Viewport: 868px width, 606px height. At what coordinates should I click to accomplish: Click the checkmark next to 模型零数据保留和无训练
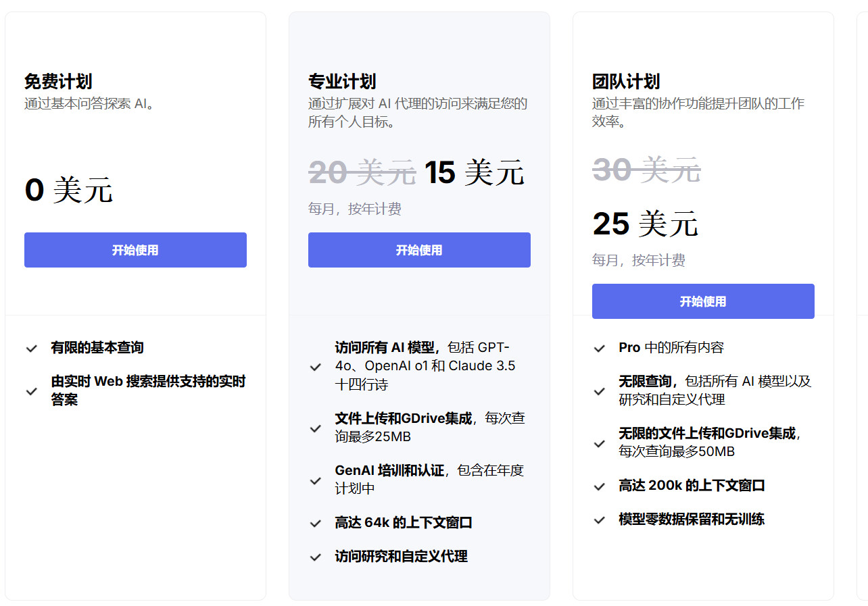599,520
